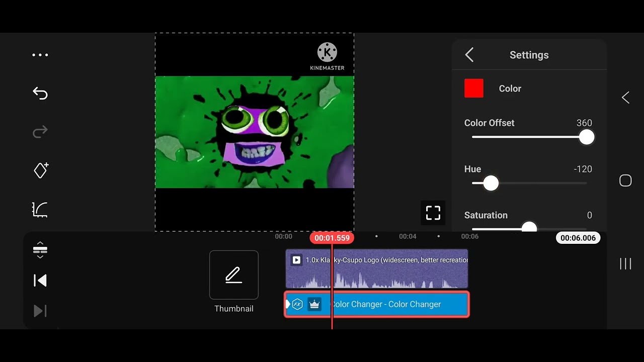Image resolution: width=644 pixels, height=362 pixels.
Task: Go back from the Settings panel
Action: tap(469, 55)
